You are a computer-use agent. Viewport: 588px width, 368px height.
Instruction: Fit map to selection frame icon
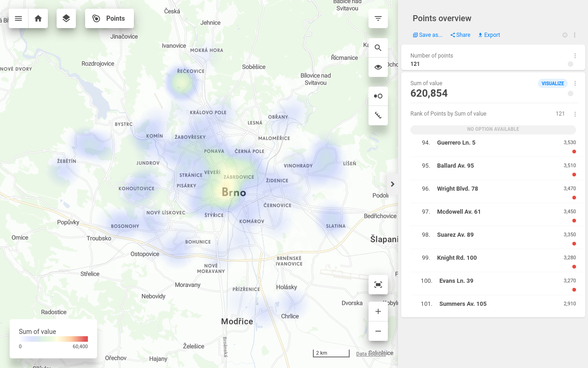(378, 285)
